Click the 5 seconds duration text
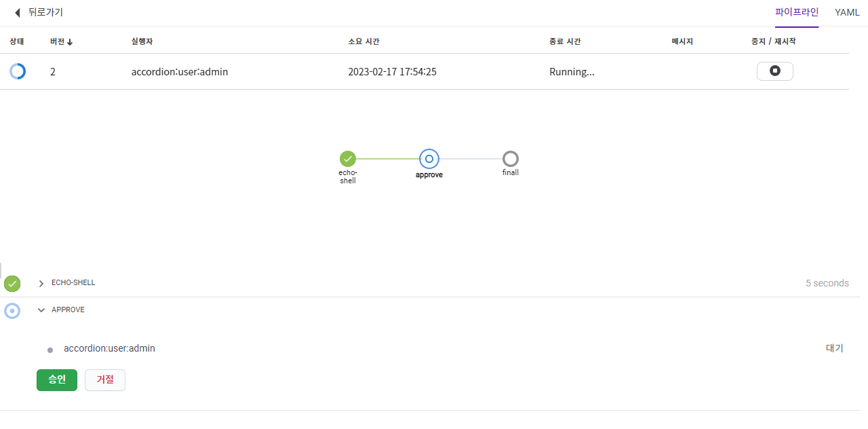868x429 pixels. 827,283
